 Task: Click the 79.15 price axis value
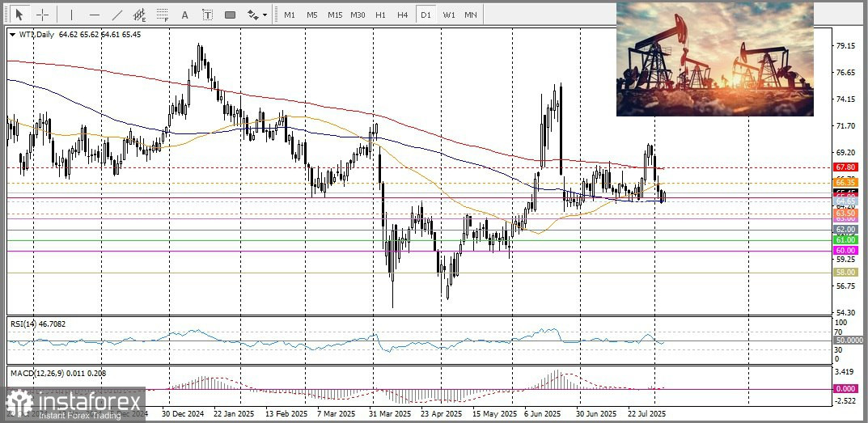pos(845,45)
